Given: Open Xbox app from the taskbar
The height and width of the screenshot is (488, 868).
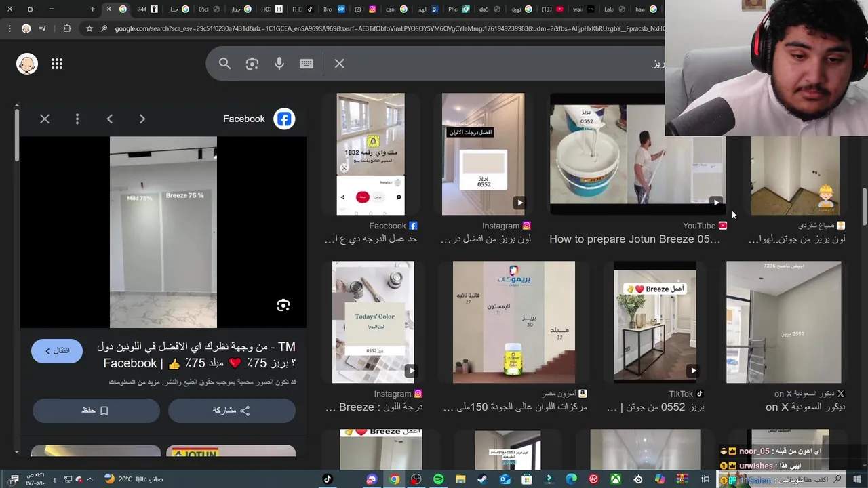Looking at the screenshot, I should [x=615, y=479].
